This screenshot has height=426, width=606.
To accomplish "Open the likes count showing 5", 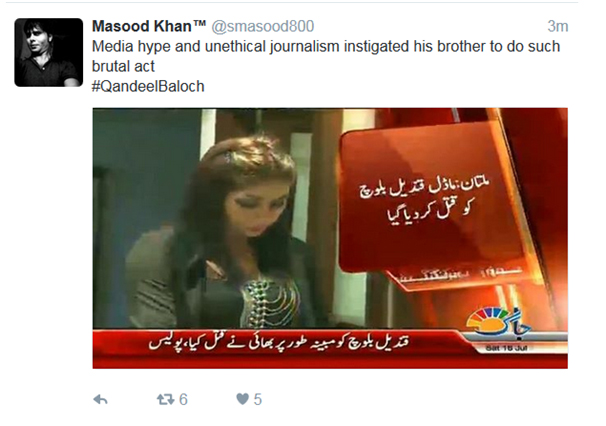I will click(258, 399).
